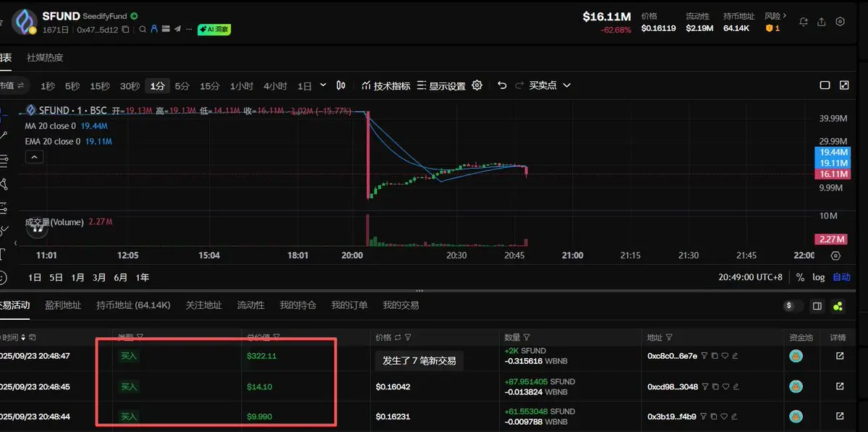Switch to the 持币地址 (64.14K) tab
The width and height of the screenshot is (868, 432).
(133, 305)
